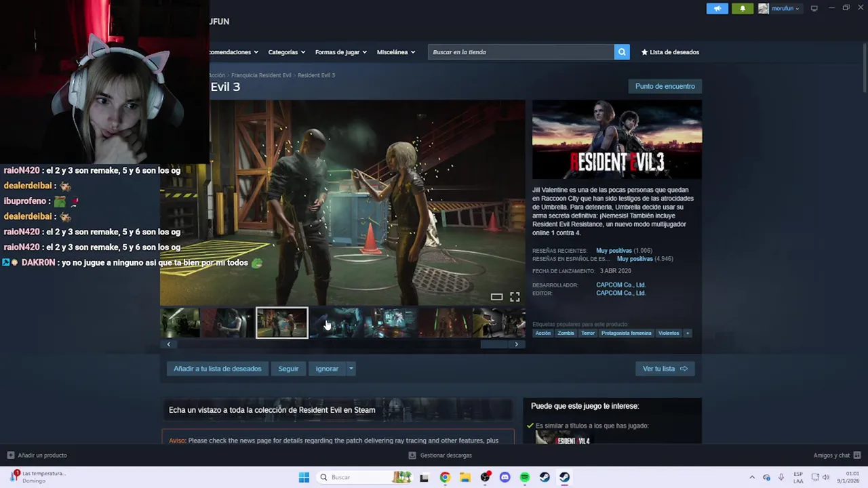868x488 pixels.
Task: Open Spotify from the taskbar
Action: 525,477
